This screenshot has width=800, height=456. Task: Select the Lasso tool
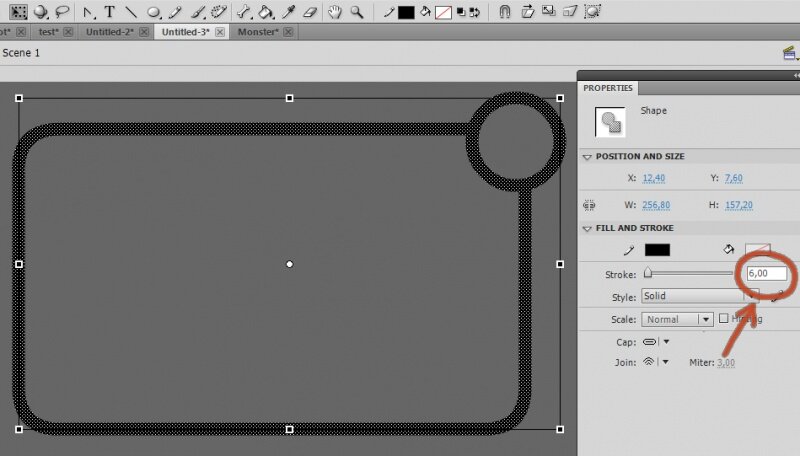64,12
